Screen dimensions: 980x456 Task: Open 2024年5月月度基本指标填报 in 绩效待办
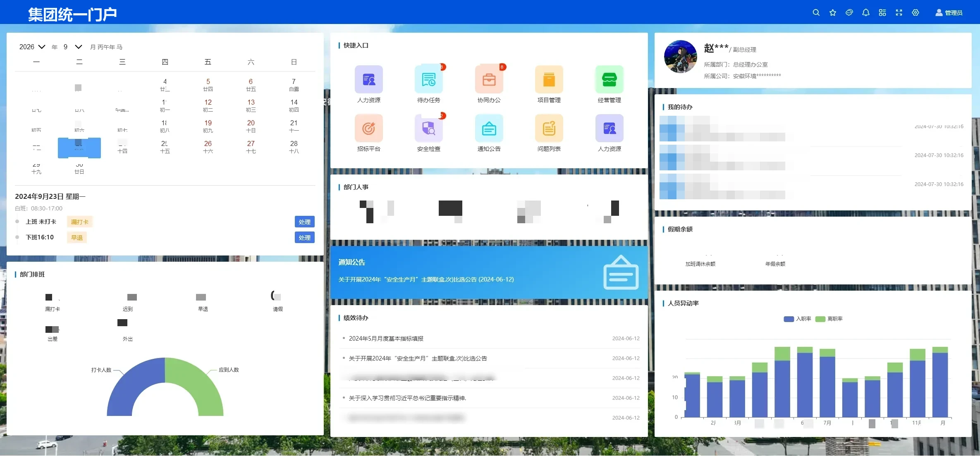386,339
